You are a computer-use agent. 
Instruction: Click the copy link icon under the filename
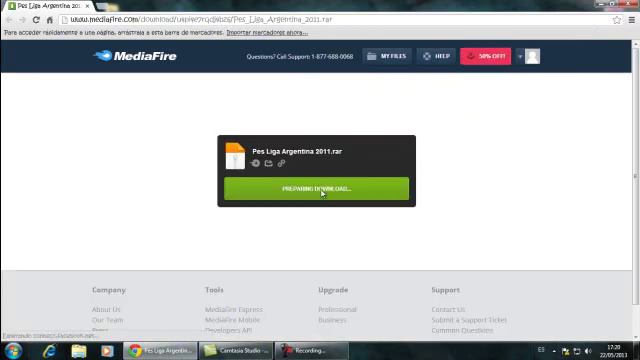point(281,163)
